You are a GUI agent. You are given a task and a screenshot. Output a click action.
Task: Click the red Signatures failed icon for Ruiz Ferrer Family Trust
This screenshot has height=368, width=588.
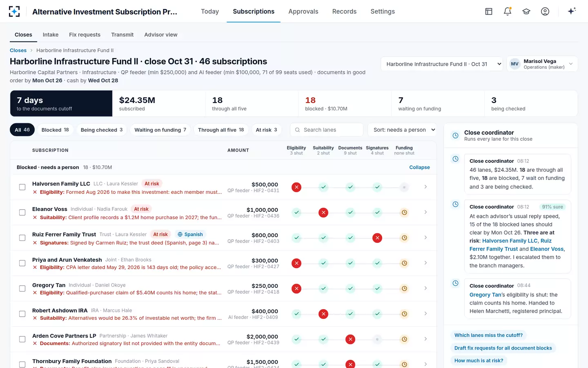coord(377,238)
